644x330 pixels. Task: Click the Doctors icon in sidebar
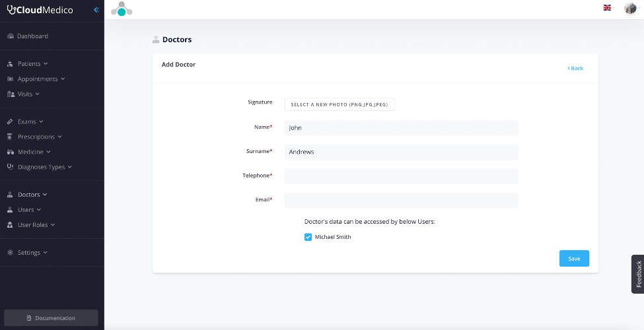click(x=11, y=195)
